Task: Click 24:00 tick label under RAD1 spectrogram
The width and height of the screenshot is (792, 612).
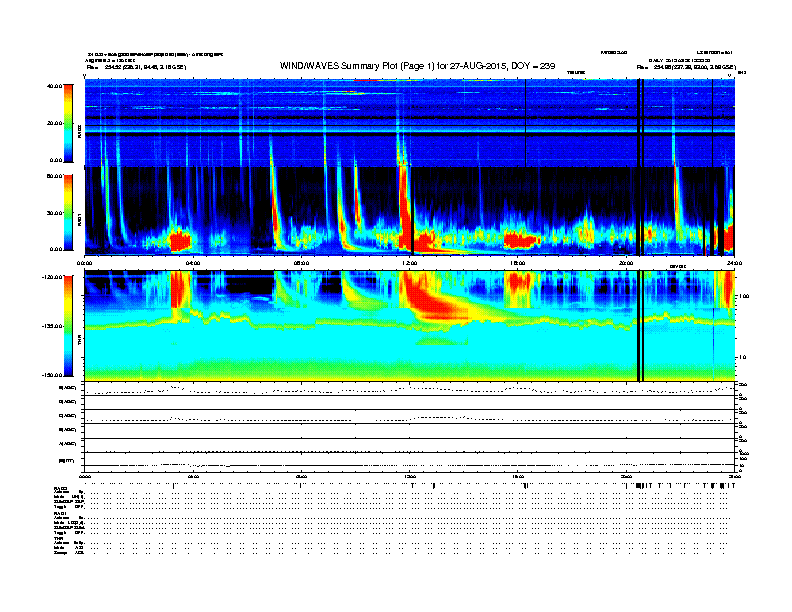Action: [x=734, y=263]
